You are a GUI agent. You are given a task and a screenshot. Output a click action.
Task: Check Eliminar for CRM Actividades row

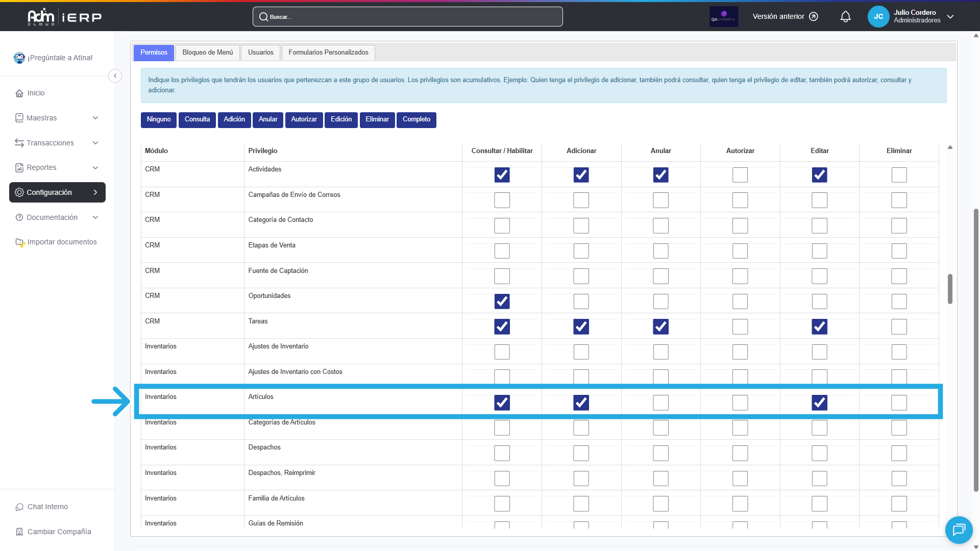pos(899,175)
